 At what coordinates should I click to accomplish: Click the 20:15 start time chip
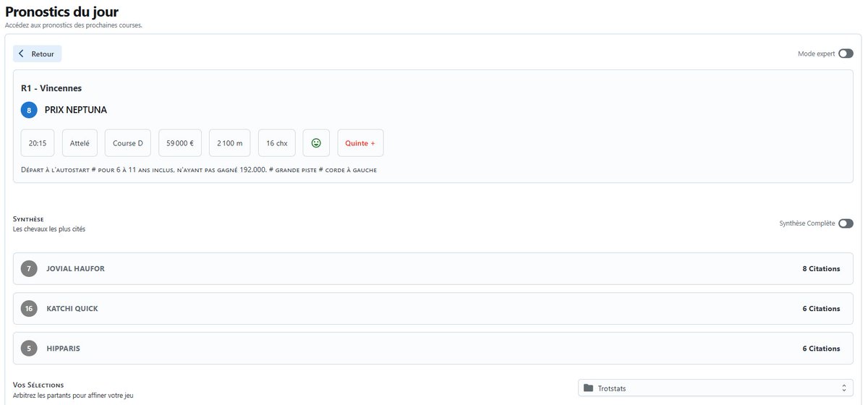[38, 143]
